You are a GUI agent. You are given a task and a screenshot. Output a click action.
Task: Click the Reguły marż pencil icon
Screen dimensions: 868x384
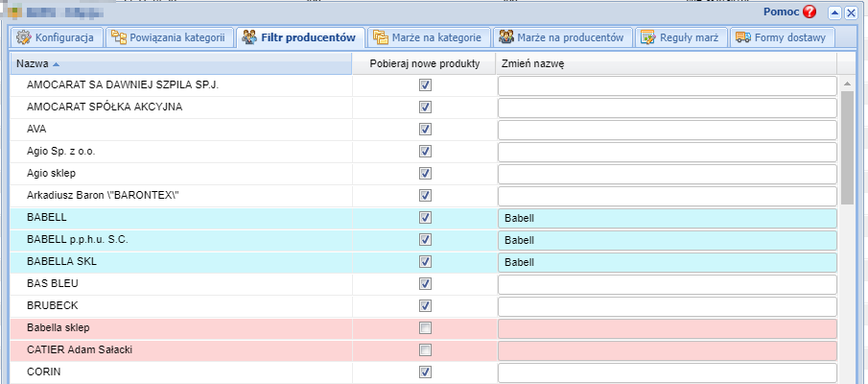pyautogui.click(x=648, y=37)
